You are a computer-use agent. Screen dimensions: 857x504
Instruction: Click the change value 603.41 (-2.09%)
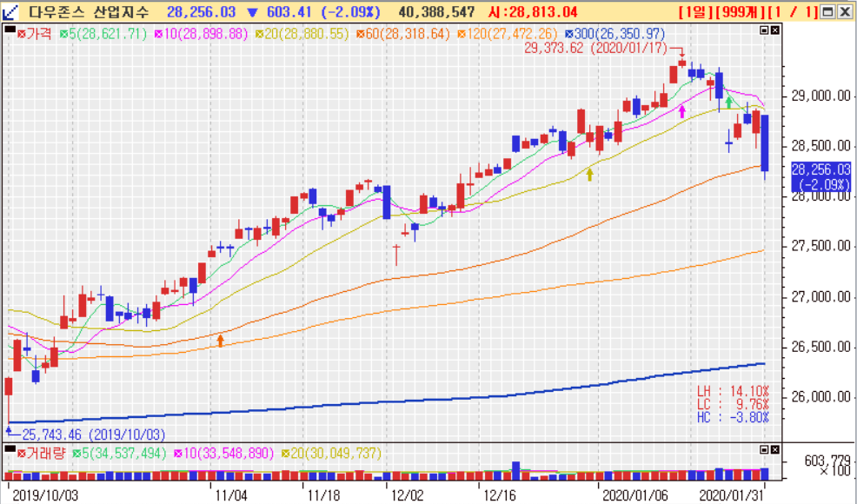pyautogui.click(x=322, y=12)
